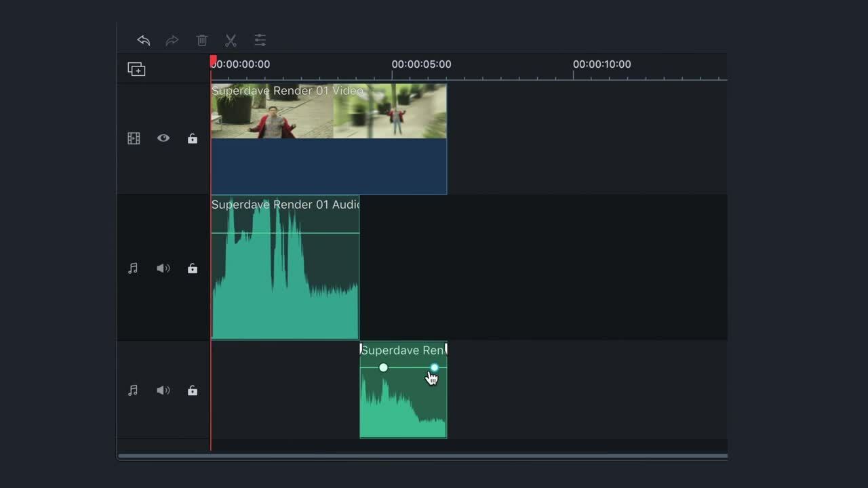
Task: Open the Edit adjustment sliders icon
Action: (260, 41)
